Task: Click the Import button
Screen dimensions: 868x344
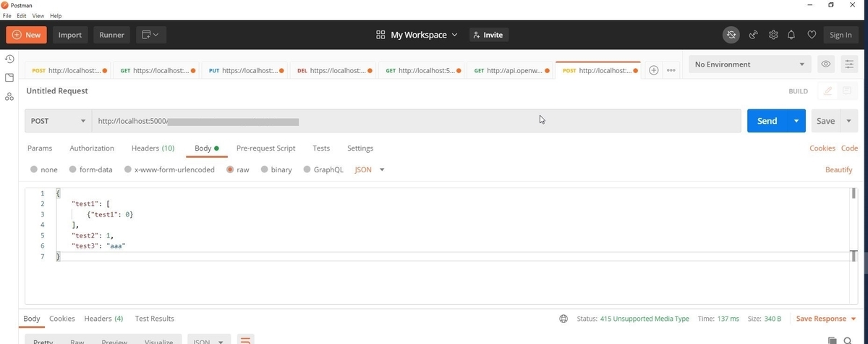Action: (x=69, y=35)
